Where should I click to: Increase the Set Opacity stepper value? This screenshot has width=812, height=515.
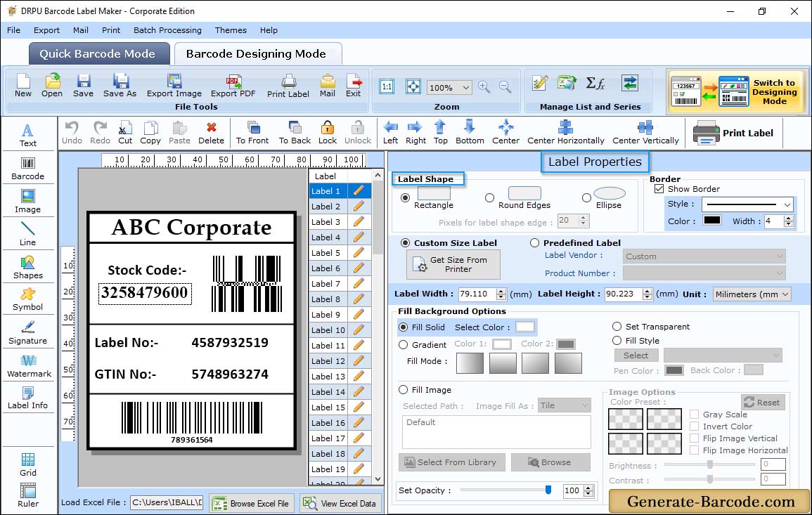[588, 488]
